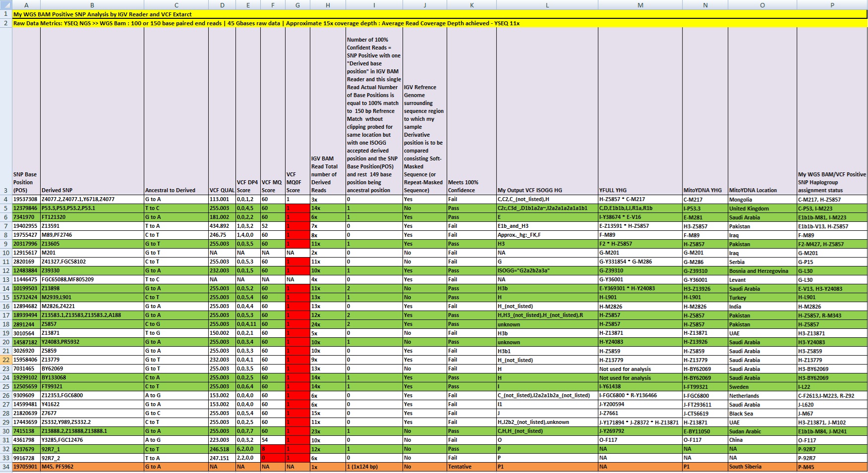The width and height of the screenshot is (868, 473).
Task: Select column P header
Action: point(832,5)
